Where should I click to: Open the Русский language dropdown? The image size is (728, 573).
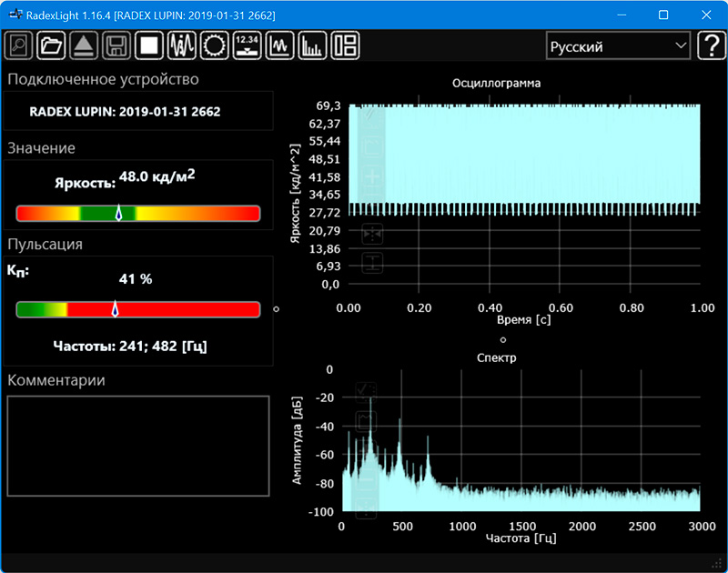pos(618,46)
